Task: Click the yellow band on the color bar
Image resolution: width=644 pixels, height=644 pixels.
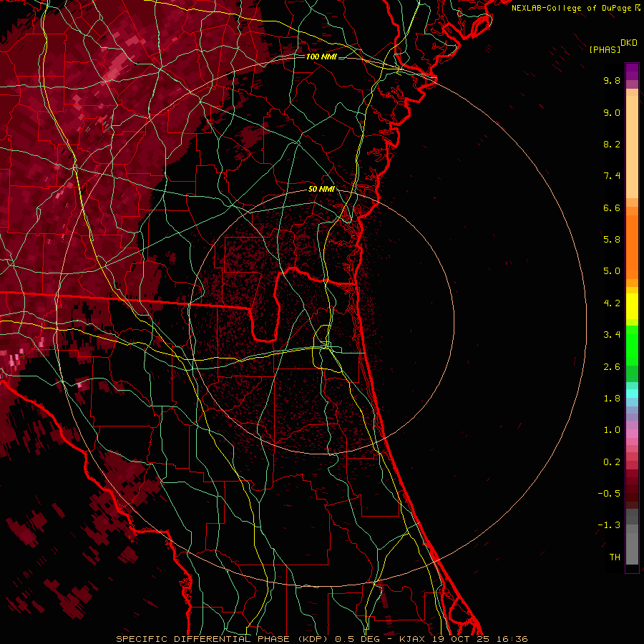Action: click(x=632, y=306)
